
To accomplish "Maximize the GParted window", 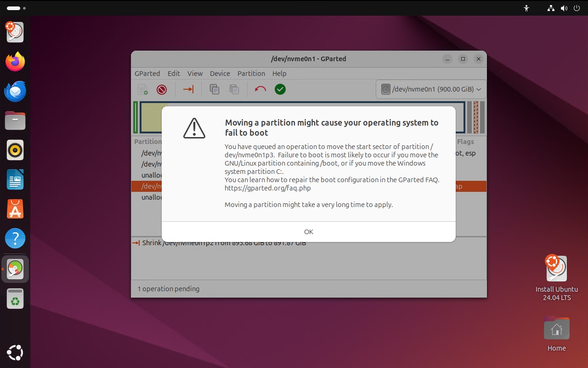I will [463, 59].
